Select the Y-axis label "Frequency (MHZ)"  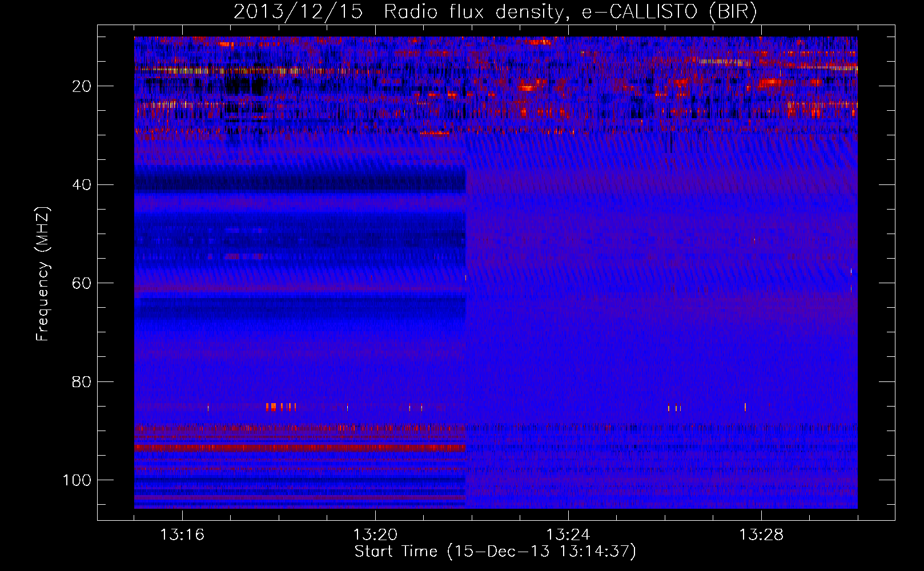pyautogui.click(x=43, y=274)
